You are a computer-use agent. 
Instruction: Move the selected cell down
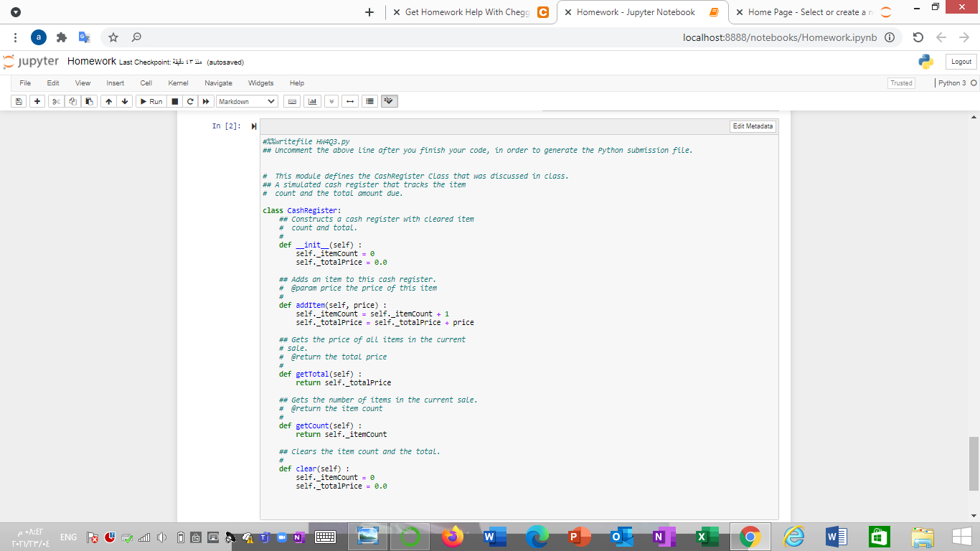(125, 102)
